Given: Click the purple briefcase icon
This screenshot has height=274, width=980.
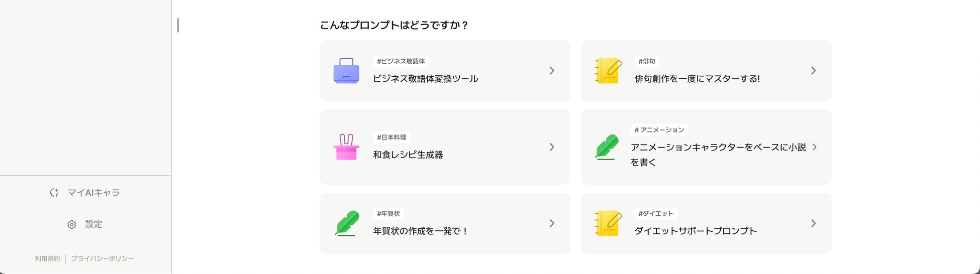Looking at the screenshot, I should (346, 71).
